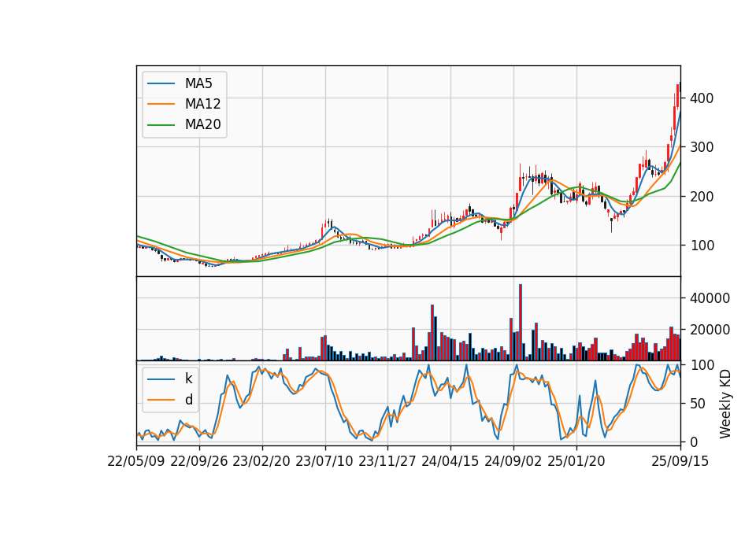Click the blue MA5 legend line sample
Image resolution: width=756 pixels, height=543 pixels.
click(x=161, y=83)
